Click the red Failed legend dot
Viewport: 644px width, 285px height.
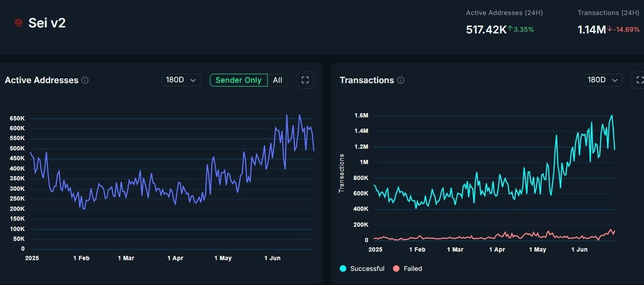(395, 269)
